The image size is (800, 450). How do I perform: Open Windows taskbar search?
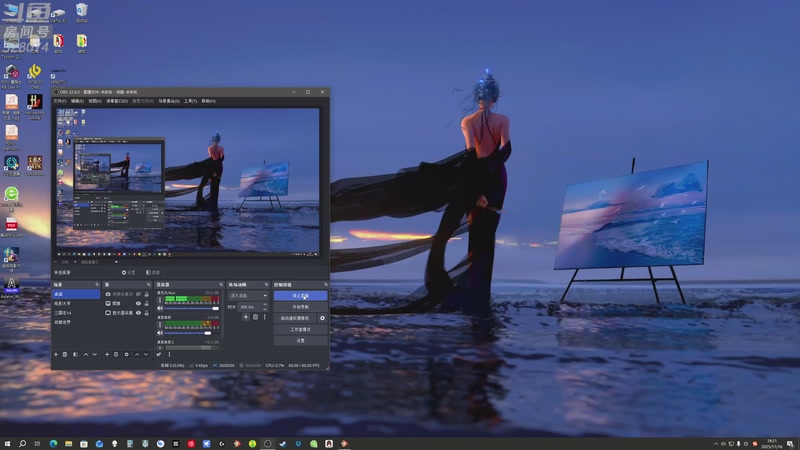22,444
